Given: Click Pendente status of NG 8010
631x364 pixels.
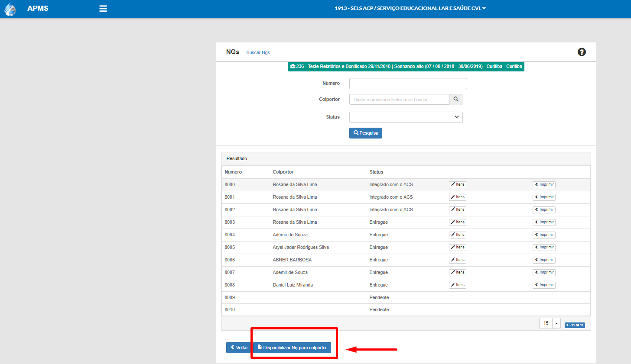Looking at the screenshot, I should pos(379,309).
